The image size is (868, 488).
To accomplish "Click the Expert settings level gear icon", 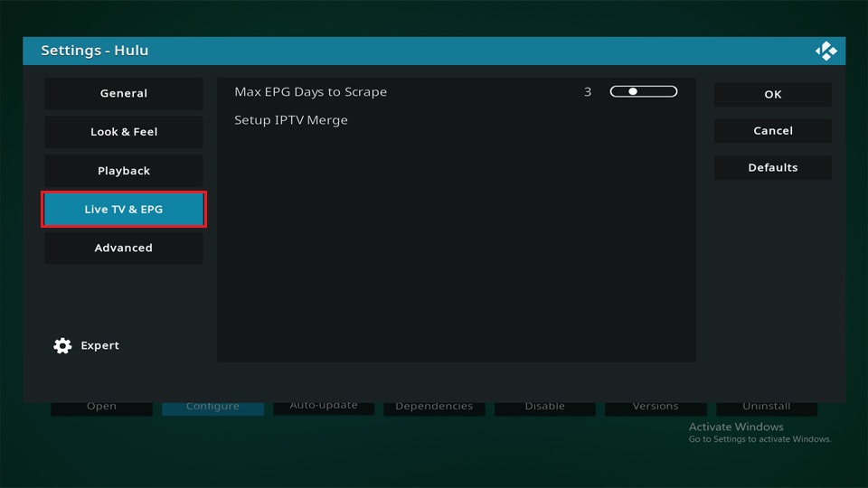I will tap(62, 346).
